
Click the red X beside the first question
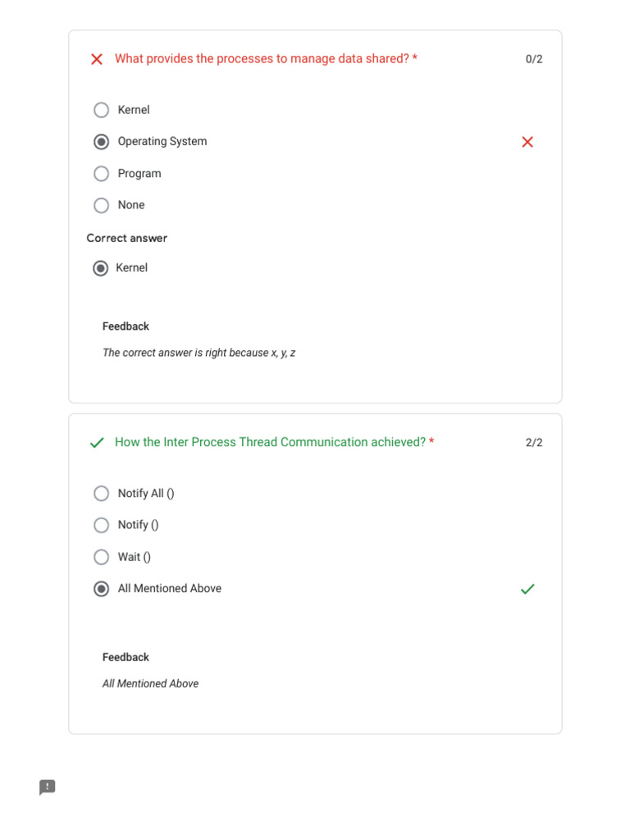point(97,59)
